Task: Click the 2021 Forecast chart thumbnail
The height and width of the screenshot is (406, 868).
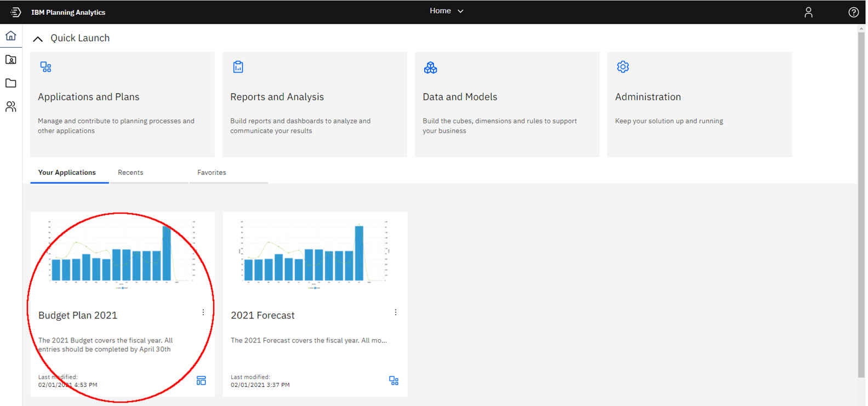Action: 314,254
